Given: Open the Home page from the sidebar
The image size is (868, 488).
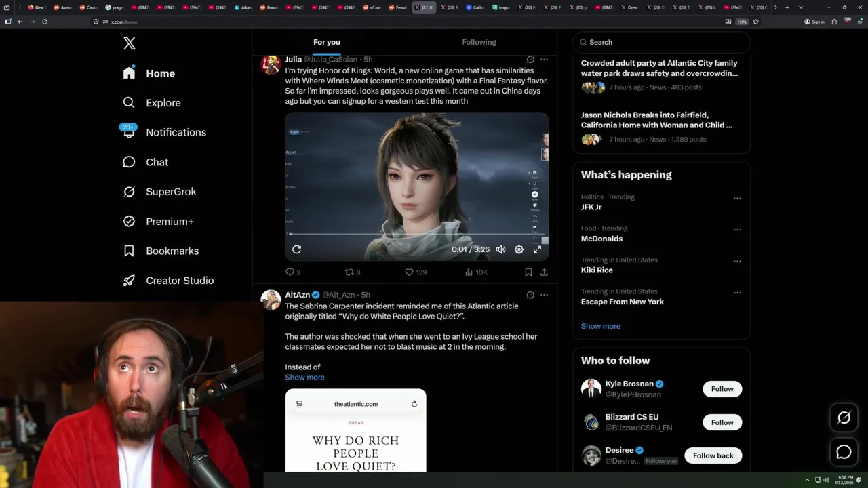Looking at the screenshot, I should (x=149, y=73).
